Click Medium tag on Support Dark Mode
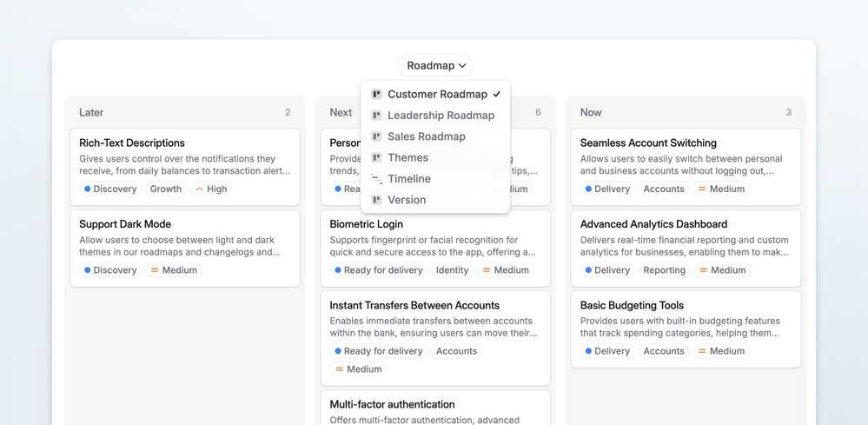 pyautogui.click(x=174, y=270)
